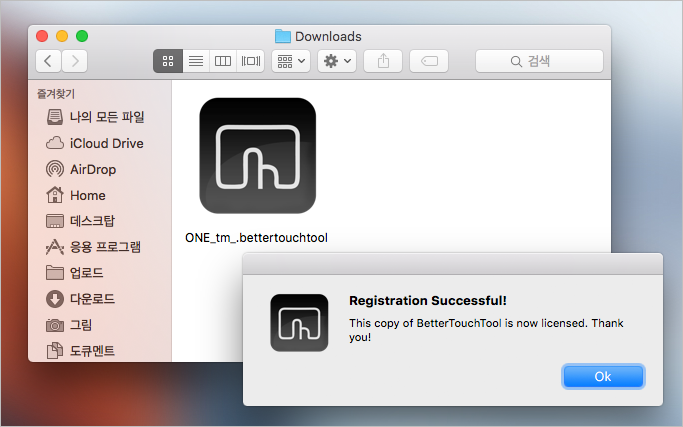The image size is (683, 427).
Task: Click Ok in the registration dialog
Action: pos(603,376)
